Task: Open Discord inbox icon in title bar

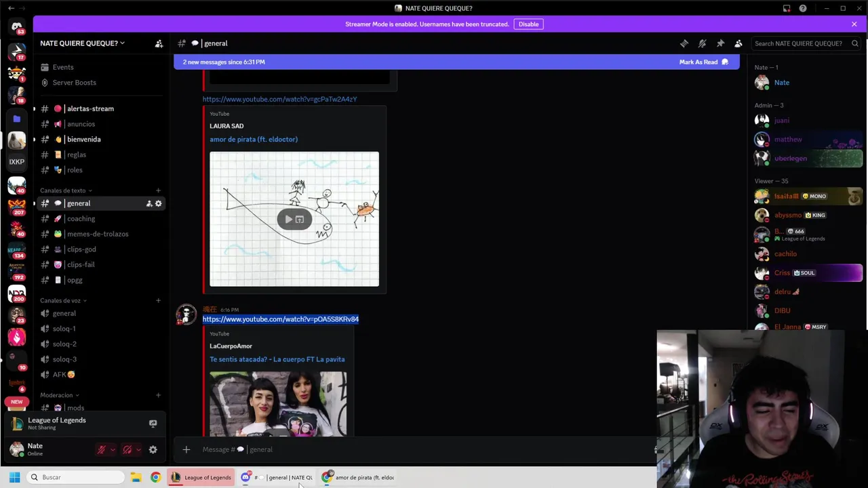Action: click(787, 8)
